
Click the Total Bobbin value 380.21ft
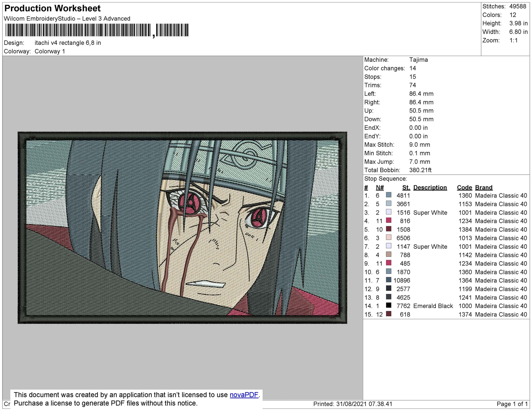click(420, 170)
